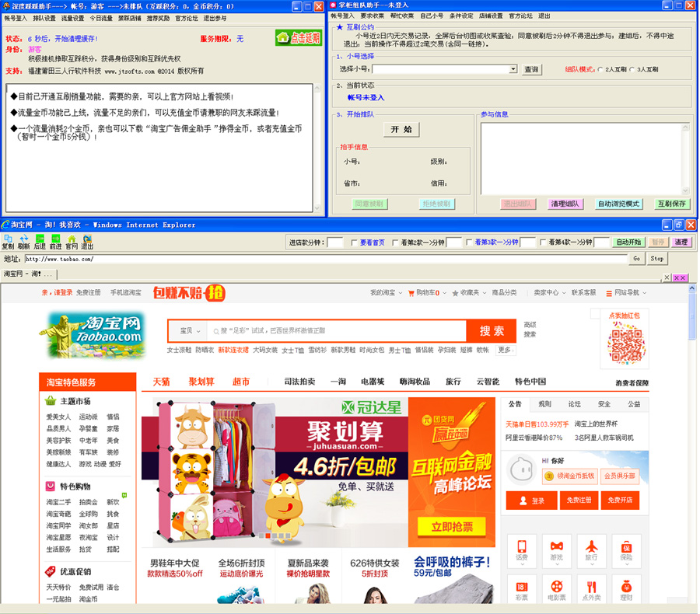Click the 查询 button
The width and height of the screenshot is (700, 614).
pos(530,69)
